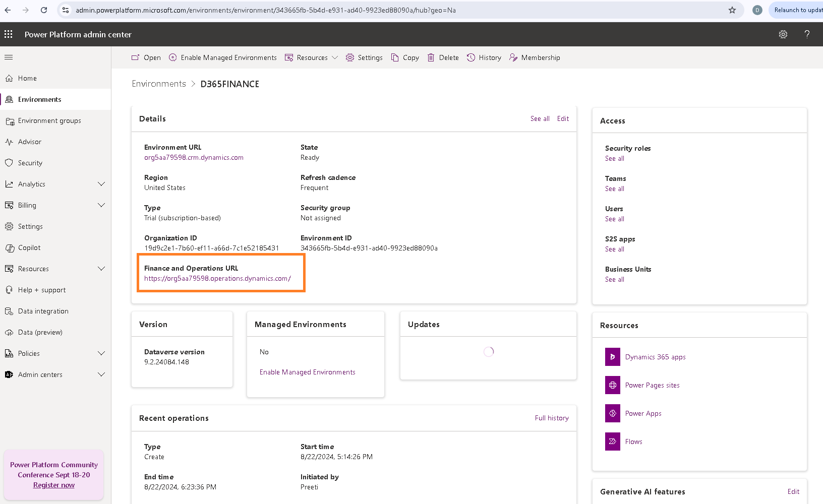Open environment Settings from toolbar
The height and width of the screenshot is (504, 823).
tap(364, 57)
